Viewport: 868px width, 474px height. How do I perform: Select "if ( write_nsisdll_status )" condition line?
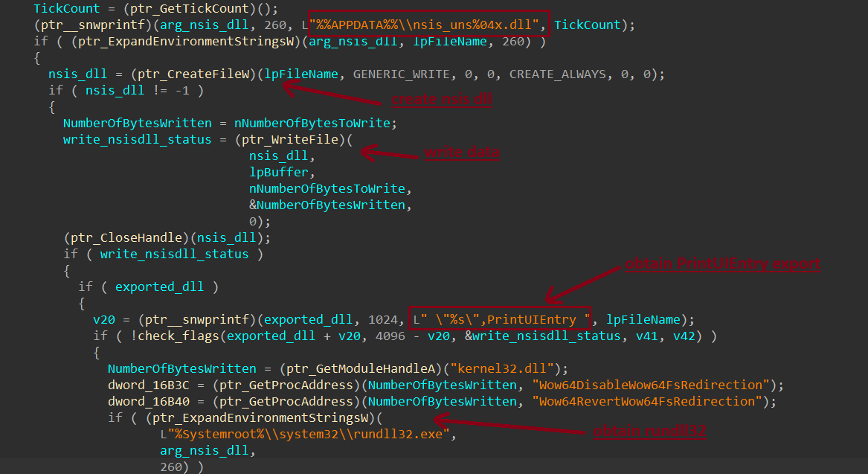click(164, 254)
